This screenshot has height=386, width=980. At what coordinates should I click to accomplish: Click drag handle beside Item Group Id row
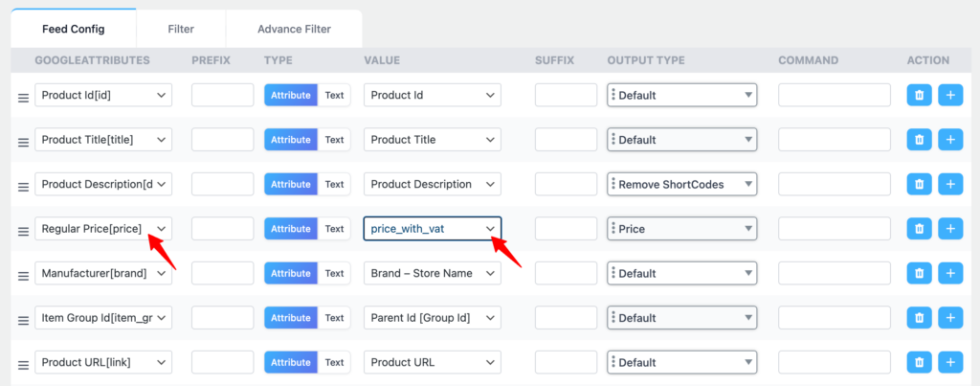tap(24, 319)
